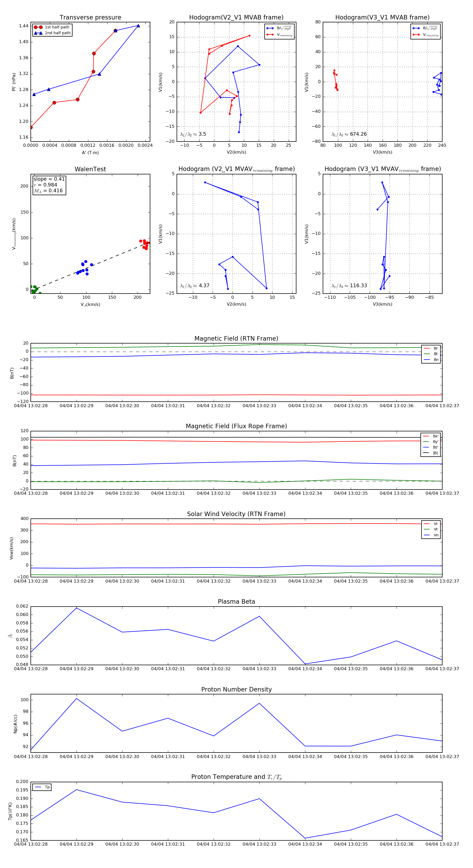The width and height of the screenshot is (473, 868).
Task: Click the proton temperature minimum at 13:02:34
Action: (305, 838)
